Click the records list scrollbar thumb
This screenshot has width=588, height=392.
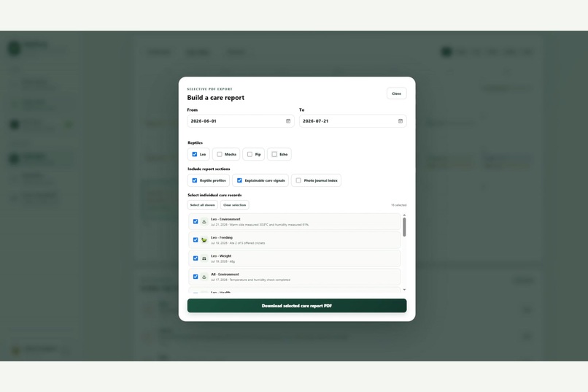tap(404, 227)
